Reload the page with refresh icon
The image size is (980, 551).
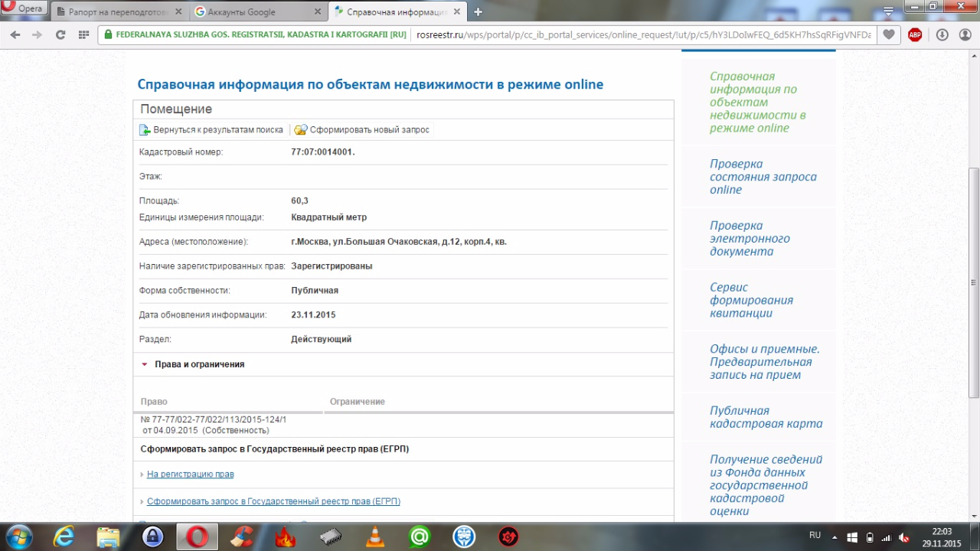coord(60,34)
